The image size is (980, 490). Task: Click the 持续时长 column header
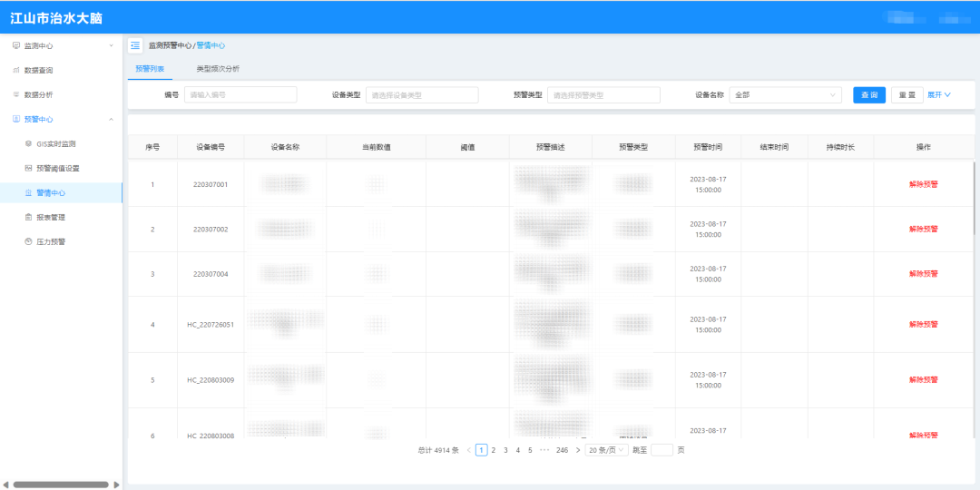(x=840, y=148)
